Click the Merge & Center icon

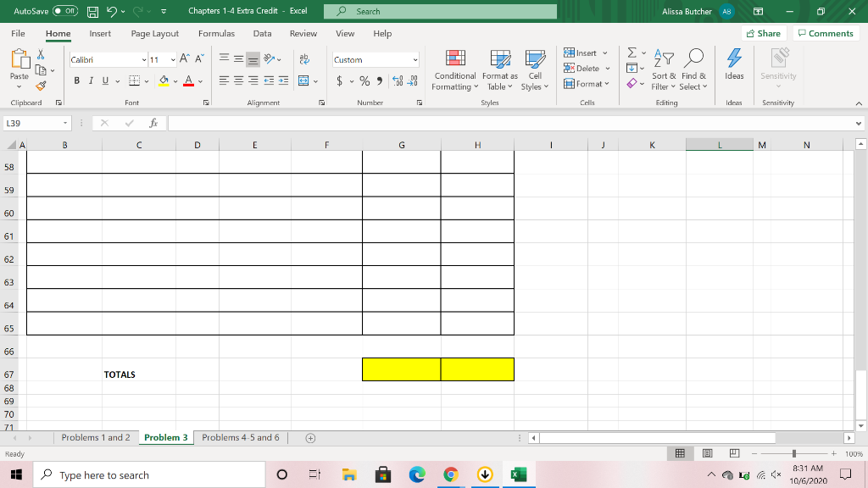[x=303, y=80]
